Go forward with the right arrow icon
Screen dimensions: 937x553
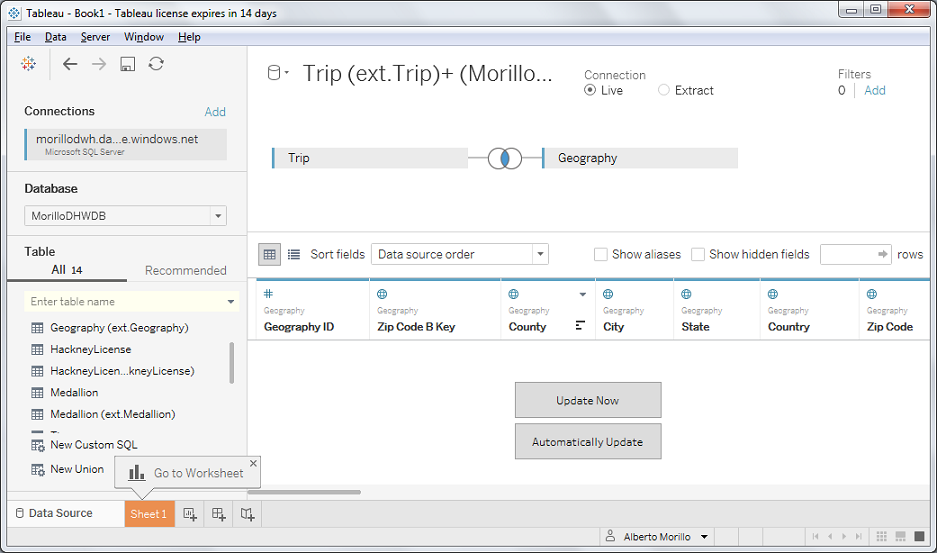coord(99,64)
